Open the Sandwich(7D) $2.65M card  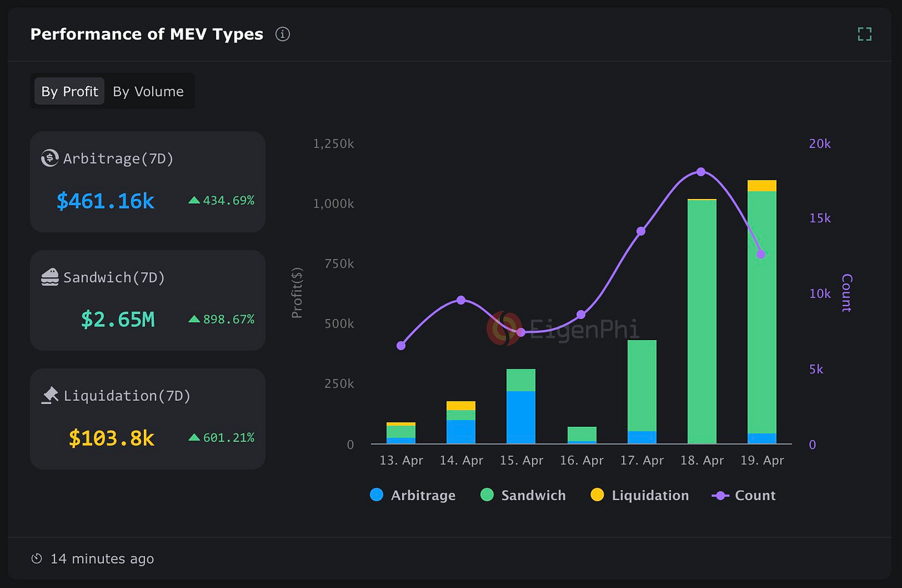coord(147,301)
